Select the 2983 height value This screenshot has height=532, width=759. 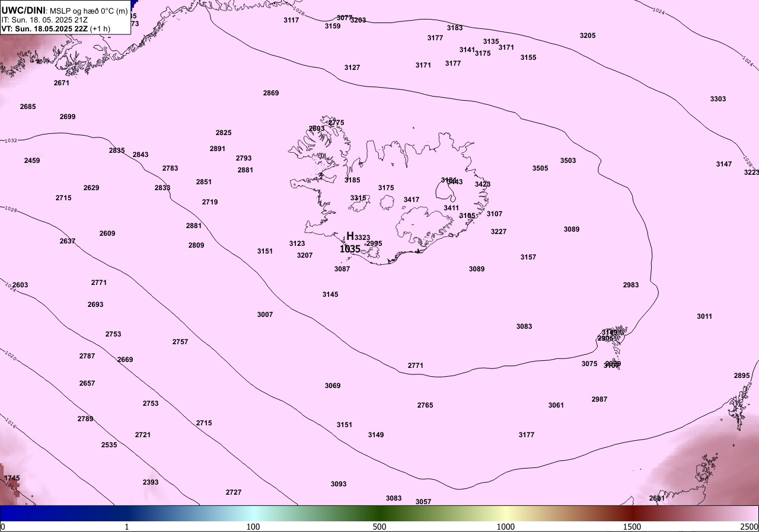[x=631, y=285]
